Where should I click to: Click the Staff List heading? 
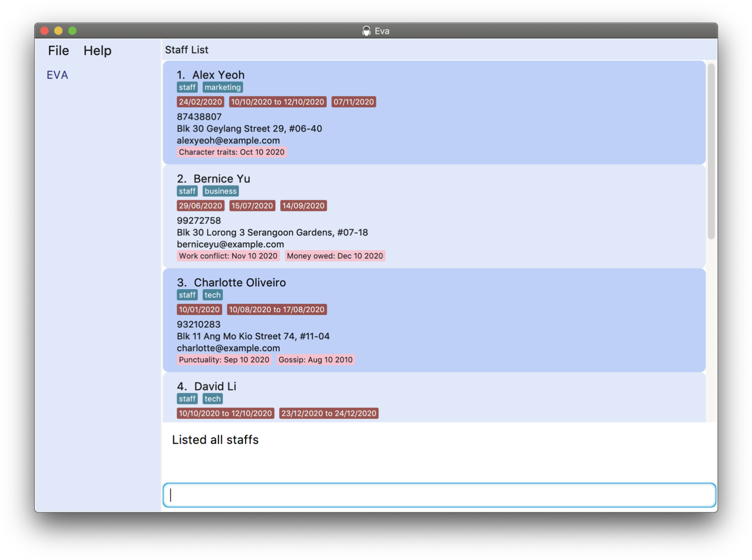[x=187, y=50]
